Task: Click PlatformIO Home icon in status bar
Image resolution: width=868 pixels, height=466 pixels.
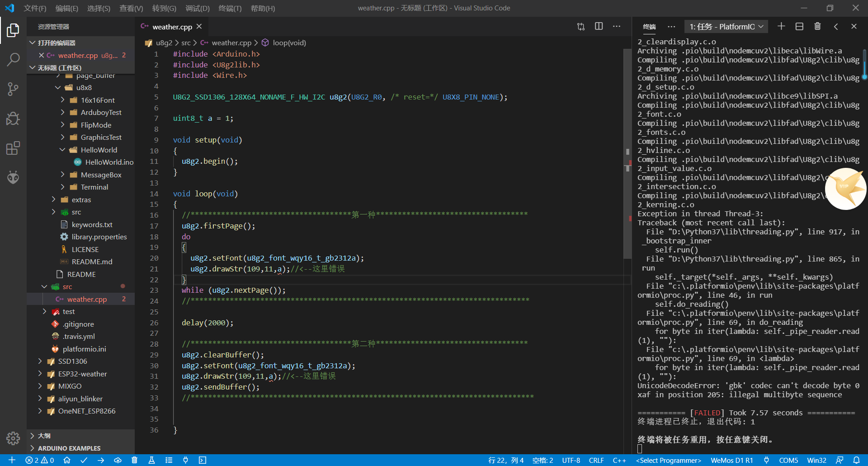Action: 67,460
